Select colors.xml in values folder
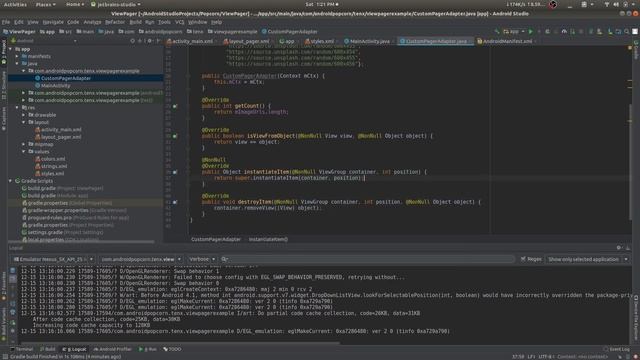640x360 pixels. [x=53, y=159]
